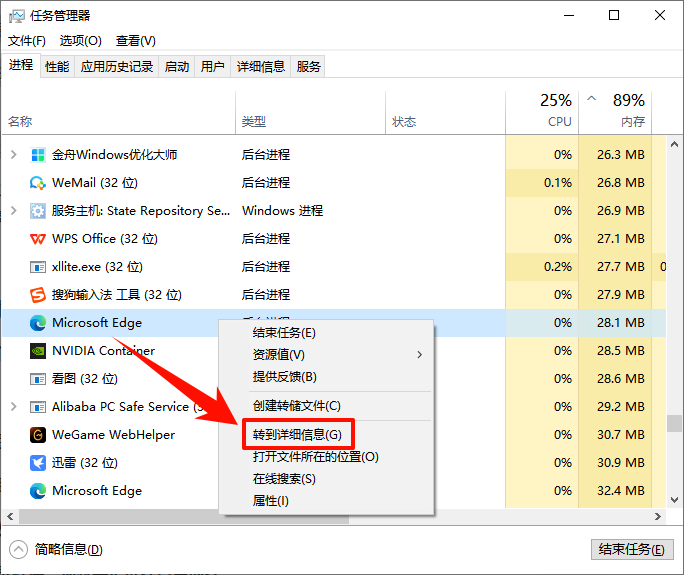Click the xllite.exe process icon
The height and width of the screenshot is (575, 684).
[x=38, y=267]
